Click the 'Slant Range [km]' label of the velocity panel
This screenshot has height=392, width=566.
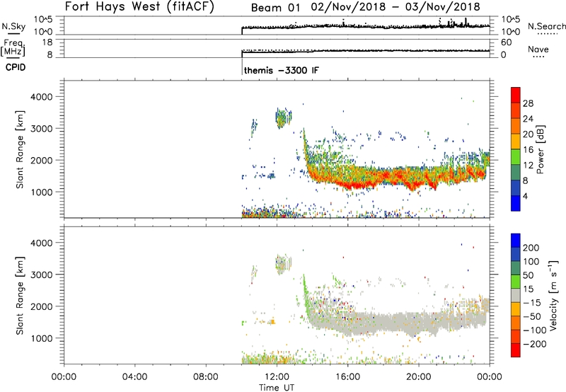(20, 296)
